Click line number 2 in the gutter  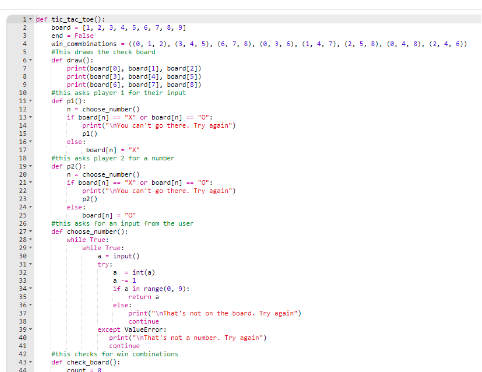tap(24, 28)
